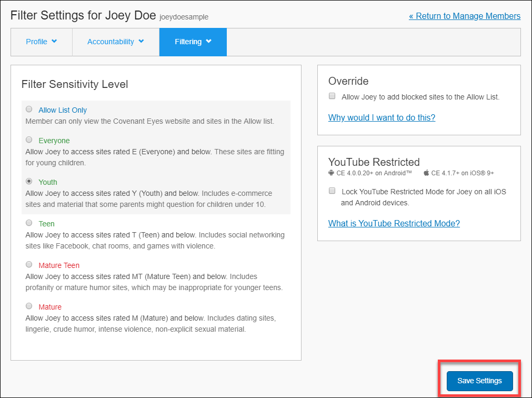This screenshot has width=532, height=398.
Task: Click the Save Settings button
Action: point(479,381)
